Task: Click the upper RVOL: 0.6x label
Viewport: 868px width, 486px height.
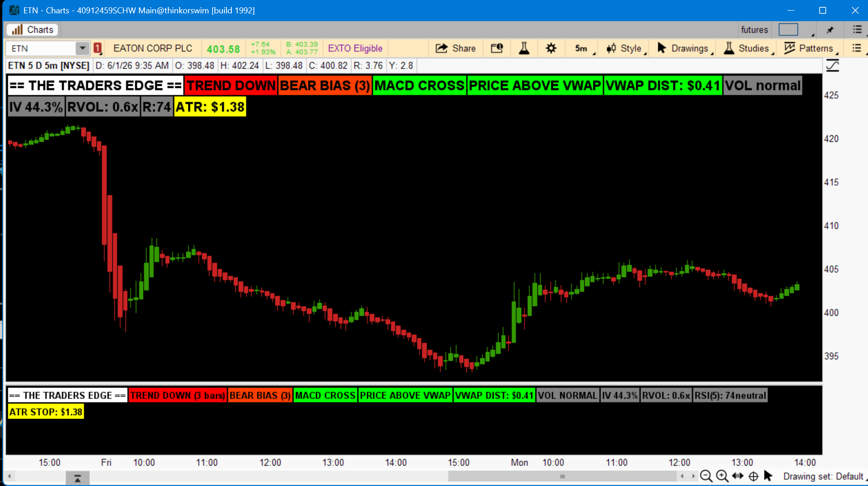Action: (x=103, y=107)
